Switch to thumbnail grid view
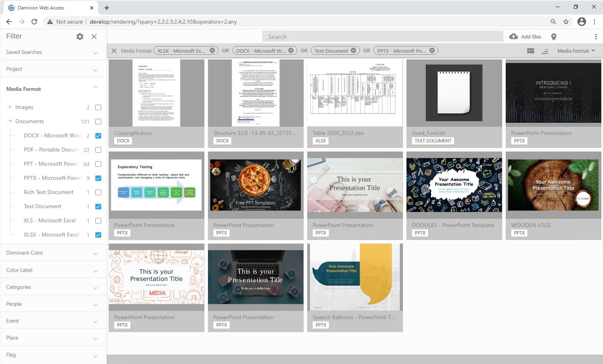This screenshot has width=603, height=364. coord(530,50)
